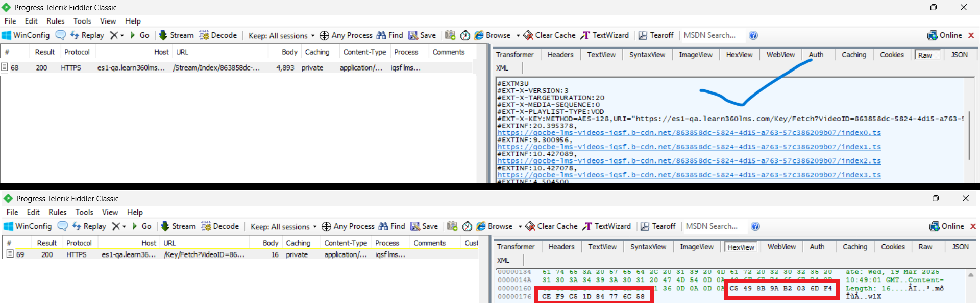
Task: Click the screenshot camera icon in top window
Action: (x=450, y=35)
